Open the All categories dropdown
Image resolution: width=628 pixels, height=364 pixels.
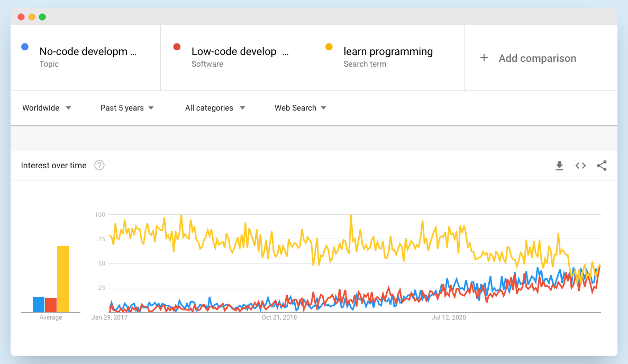coord(215,108)
